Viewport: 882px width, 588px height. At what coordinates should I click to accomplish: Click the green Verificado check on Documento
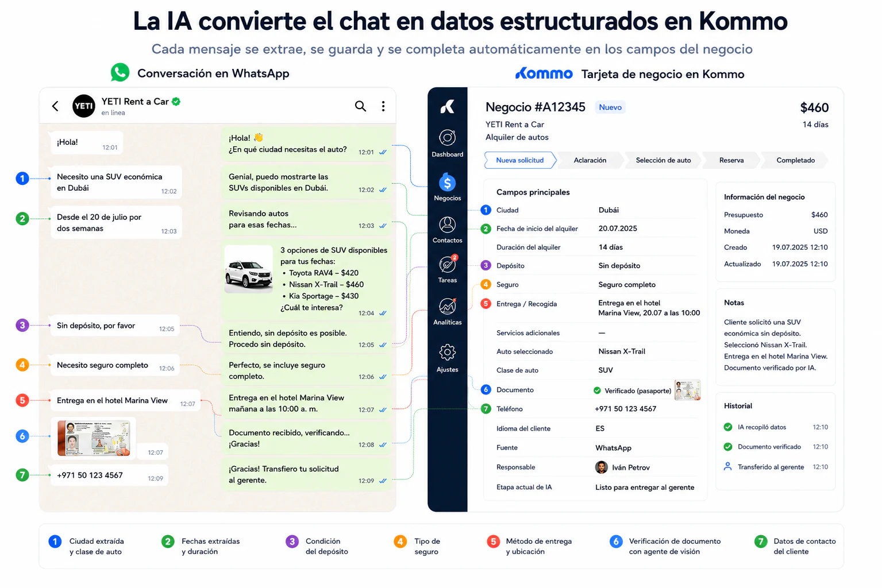point(598,390)
